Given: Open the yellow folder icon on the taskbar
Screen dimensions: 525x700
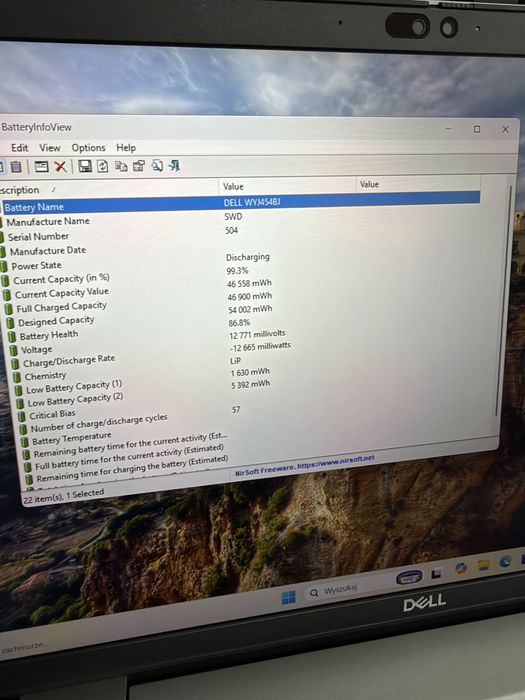Looking at the screenshot, I should coord(483,565).
